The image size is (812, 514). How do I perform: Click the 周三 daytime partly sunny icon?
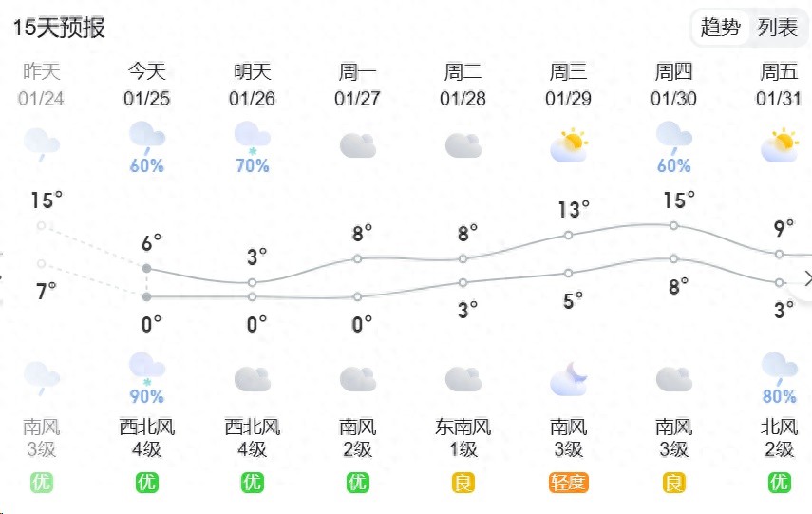[568, 144]
